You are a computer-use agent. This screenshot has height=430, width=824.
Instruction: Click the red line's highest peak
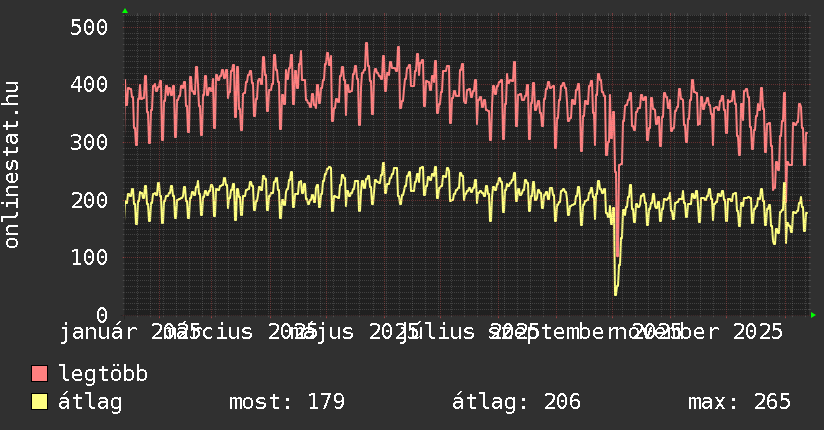pos(367,43)
